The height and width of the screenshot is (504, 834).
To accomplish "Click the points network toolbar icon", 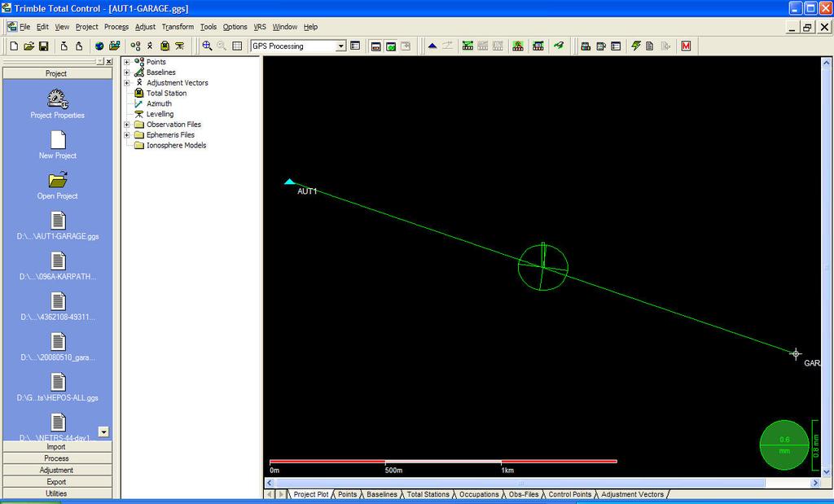I will click(136, 46).
